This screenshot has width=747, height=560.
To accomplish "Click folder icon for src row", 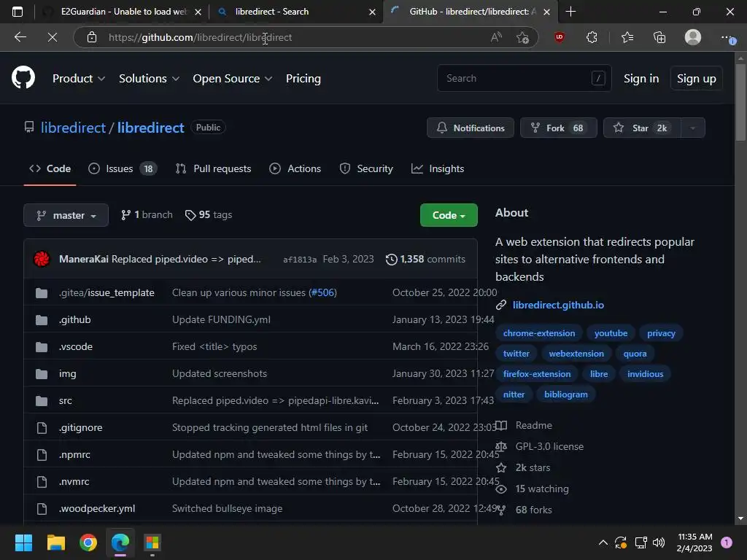I will pyautogui.click(x=42, y=401).
